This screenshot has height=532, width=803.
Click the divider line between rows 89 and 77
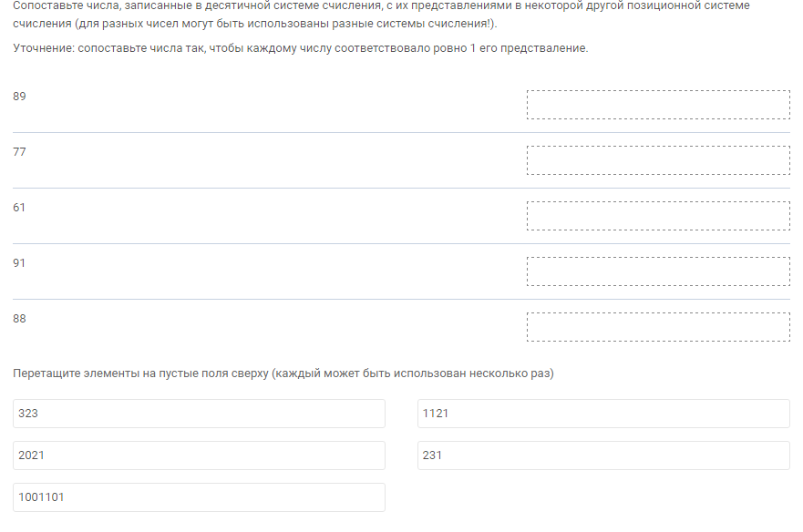[x=401, y=133]
